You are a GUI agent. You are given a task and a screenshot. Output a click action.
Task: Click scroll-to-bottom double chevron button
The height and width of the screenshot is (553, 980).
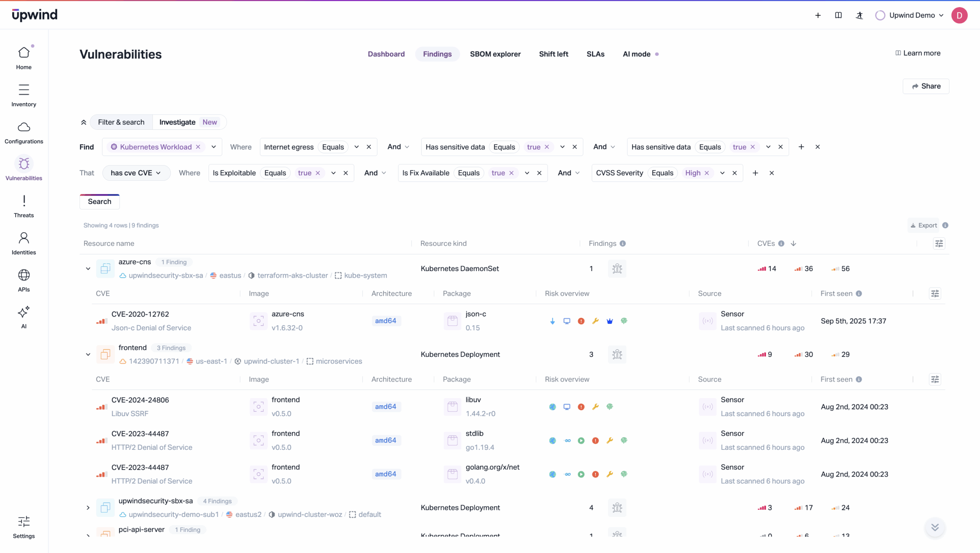click(935, 527)
